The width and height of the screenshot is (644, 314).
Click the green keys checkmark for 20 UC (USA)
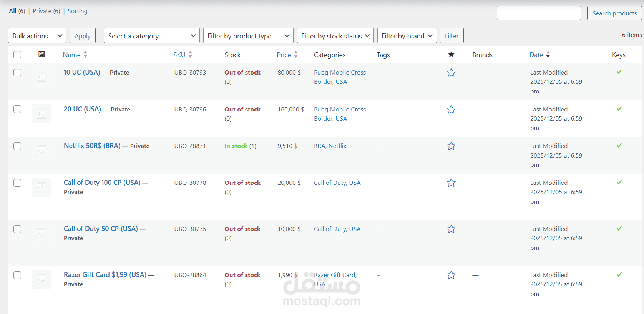(x=619, y=109)
